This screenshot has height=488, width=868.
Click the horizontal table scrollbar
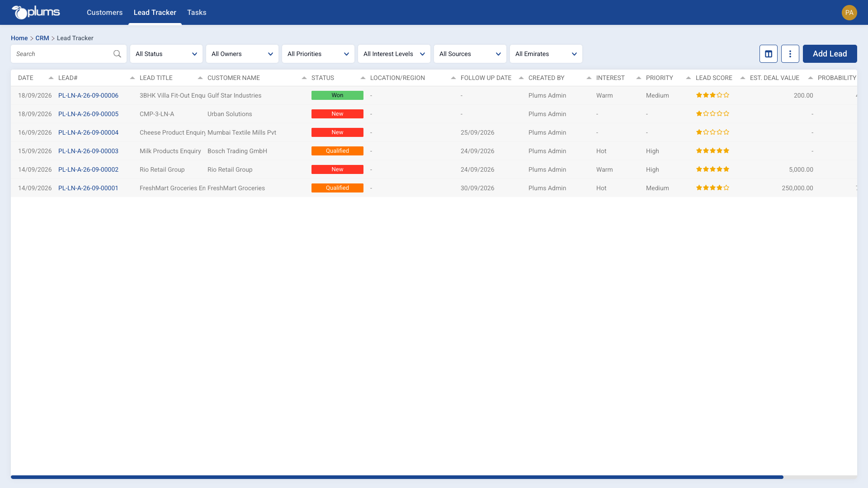tap(397, 477)
